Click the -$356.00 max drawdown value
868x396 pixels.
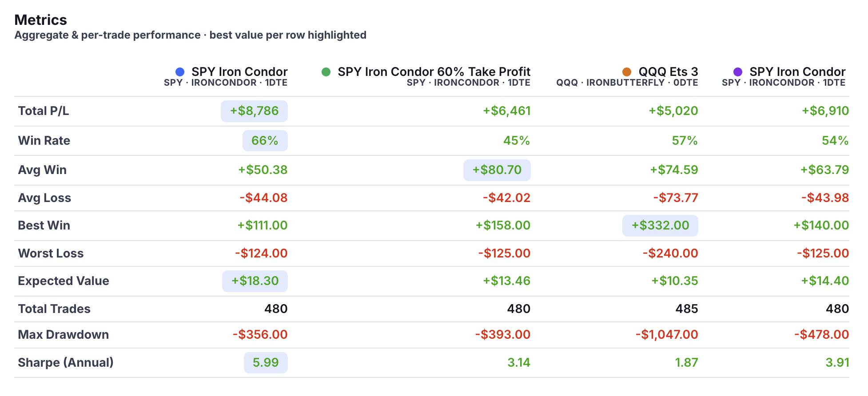260,335
